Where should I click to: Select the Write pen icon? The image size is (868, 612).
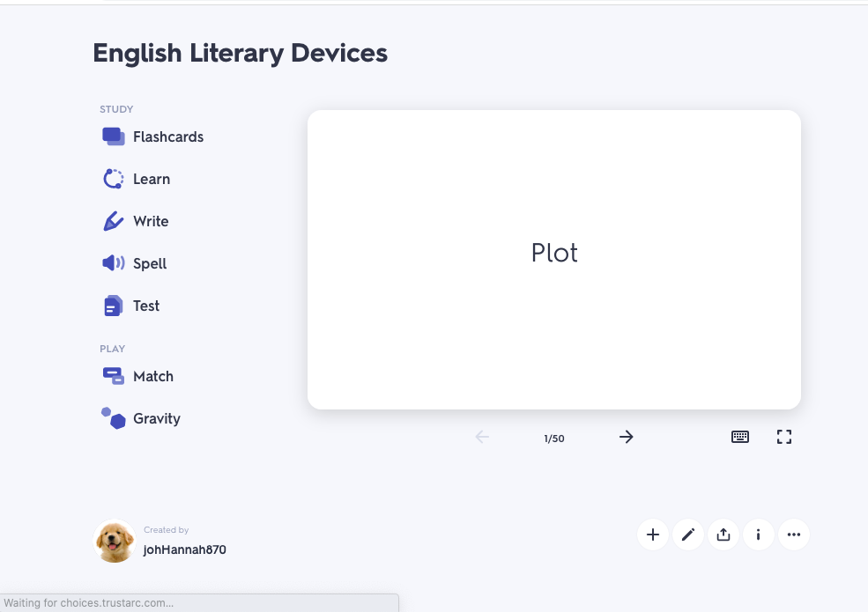[x=114, y=221]
